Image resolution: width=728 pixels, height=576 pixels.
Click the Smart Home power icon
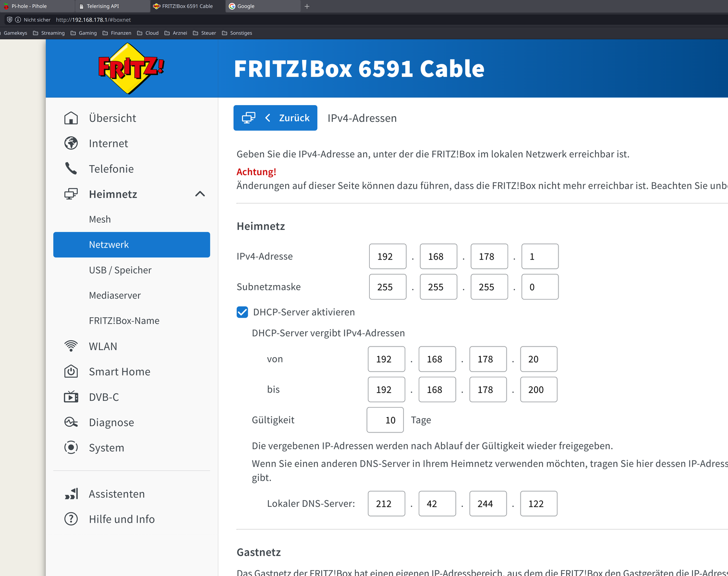tap(71, 372)
